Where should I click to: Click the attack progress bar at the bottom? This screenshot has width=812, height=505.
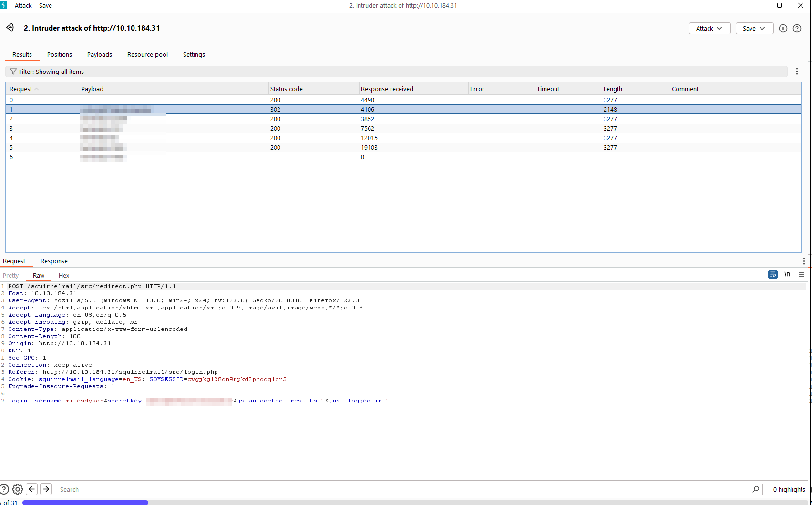415,502
